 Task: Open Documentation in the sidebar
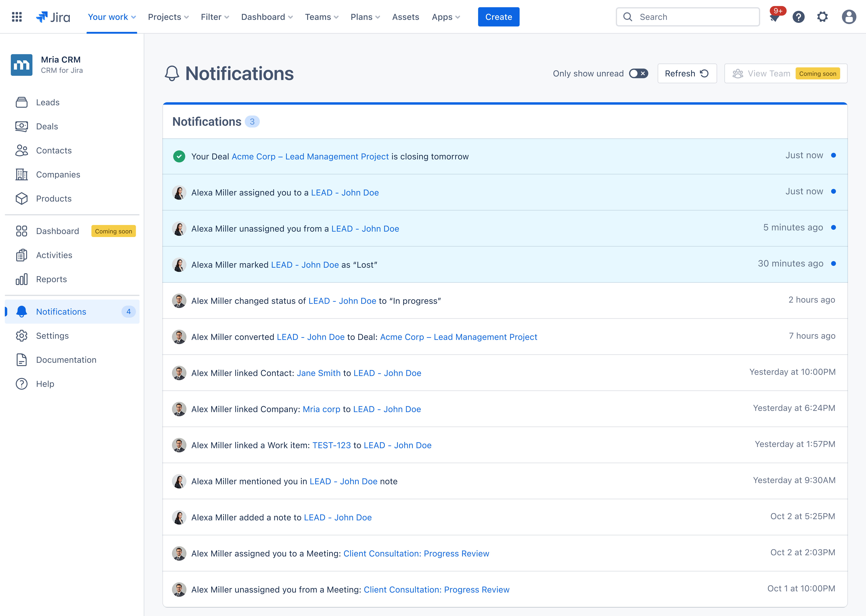point(72,360)
